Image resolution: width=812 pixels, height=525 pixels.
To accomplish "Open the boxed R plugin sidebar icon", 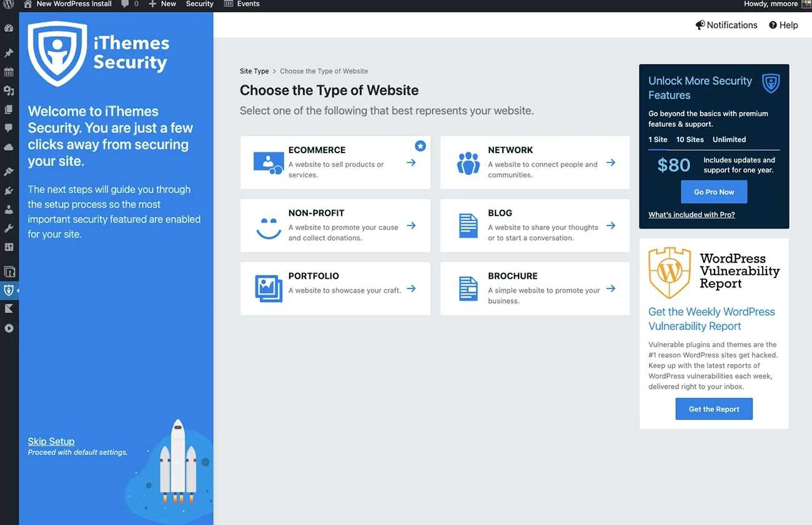I will [9, 272].
